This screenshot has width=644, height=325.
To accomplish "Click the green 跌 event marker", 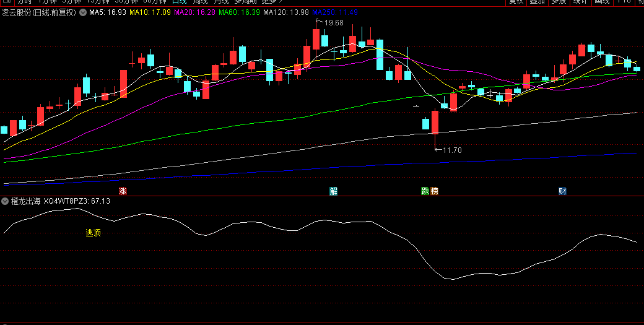I will click(x=425, y=191).
